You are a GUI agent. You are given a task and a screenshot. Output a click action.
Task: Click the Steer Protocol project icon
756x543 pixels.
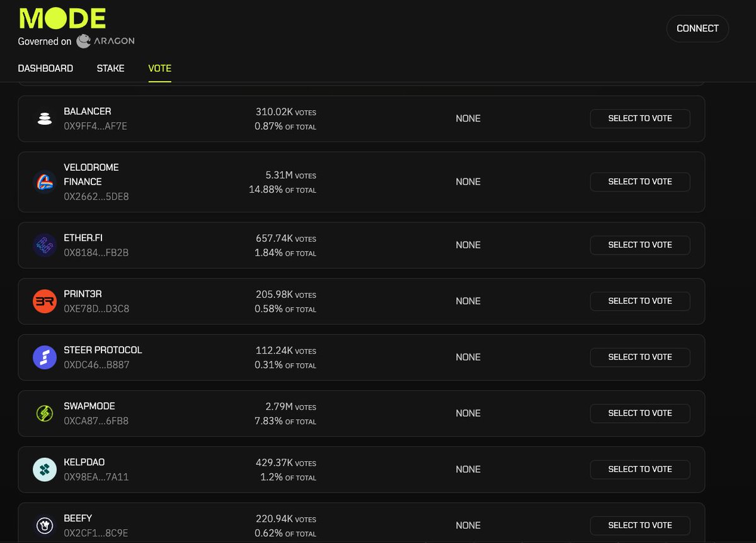pyautogui.click(x=45, y=357)
